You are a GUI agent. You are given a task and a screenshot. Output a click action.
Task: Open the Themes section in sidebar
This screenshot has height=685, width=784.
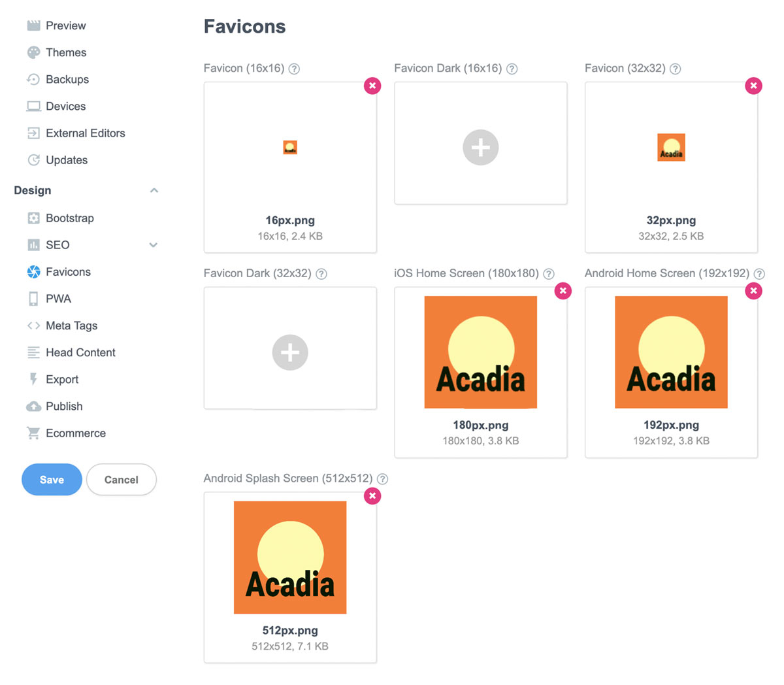[x=33, y=52]
